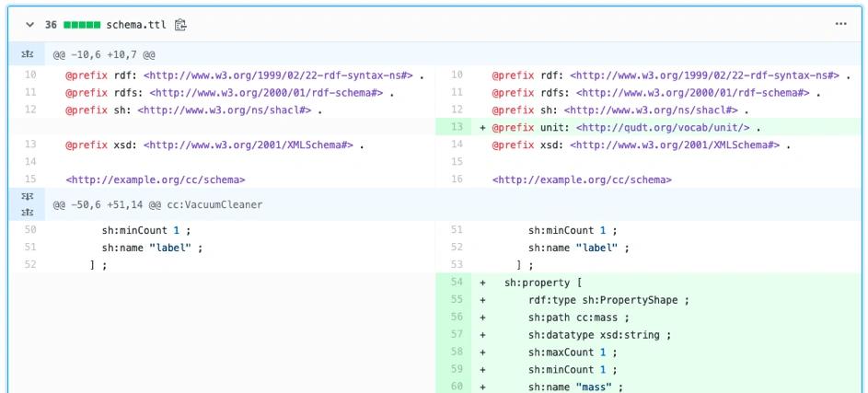Select hunk header @@ -50,6 +51,14 @@ cc:VacuumCleaner
The width and height of the screenshot is (868, 393).
tap(157, 205)
